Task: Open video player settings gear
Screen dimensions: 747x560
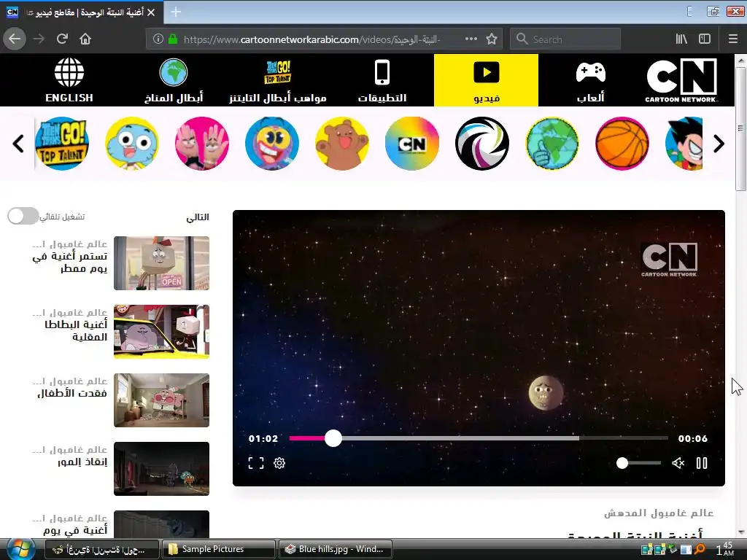Action: [x=279, y=463]
